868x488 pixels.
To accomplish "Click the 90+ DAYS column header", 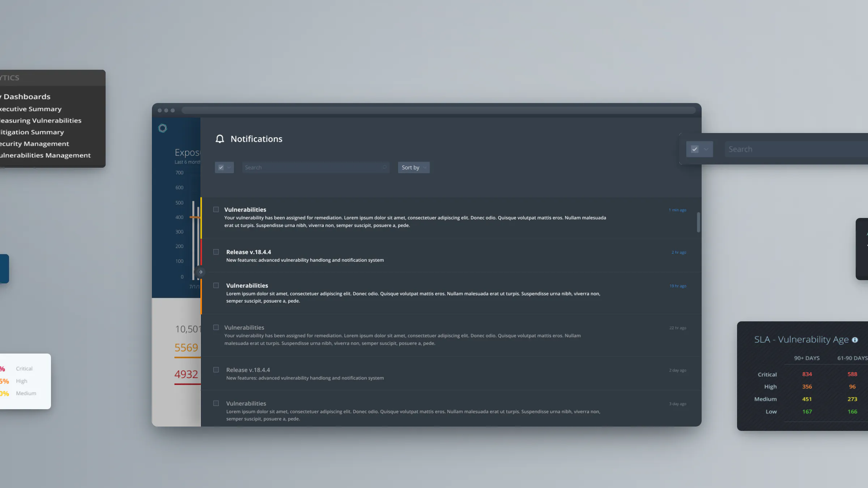I will 807,358.
